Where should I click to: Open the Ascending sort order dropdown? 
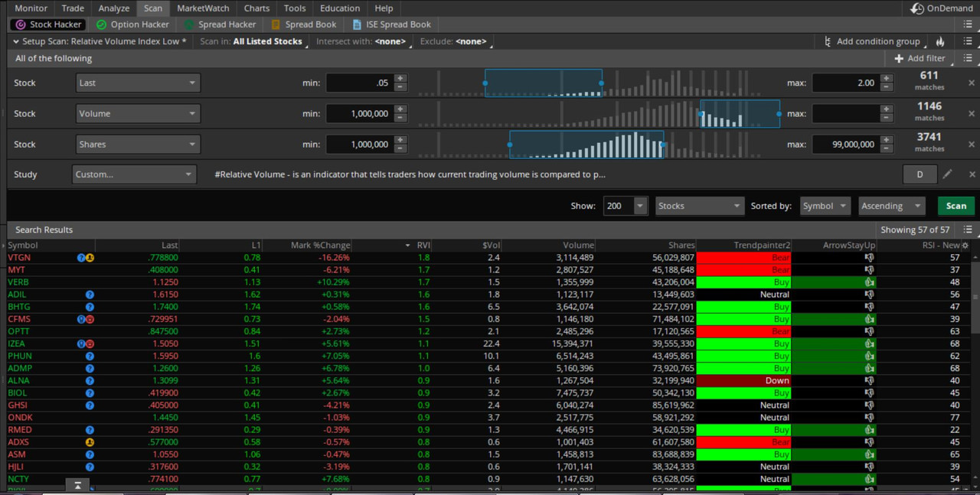(892, 206)
